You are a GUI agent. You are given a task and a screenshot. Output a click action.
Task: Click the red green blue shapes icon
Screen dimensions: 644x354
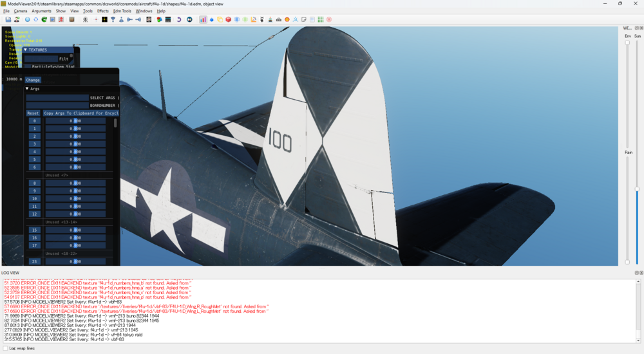[159, 19]
